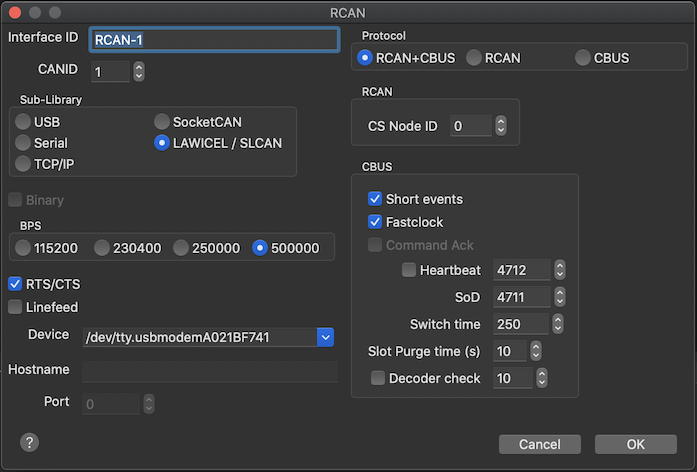The image size is (697, 472).
Task: Open the Device dropdown list
Action: click(x=325, y=338)
